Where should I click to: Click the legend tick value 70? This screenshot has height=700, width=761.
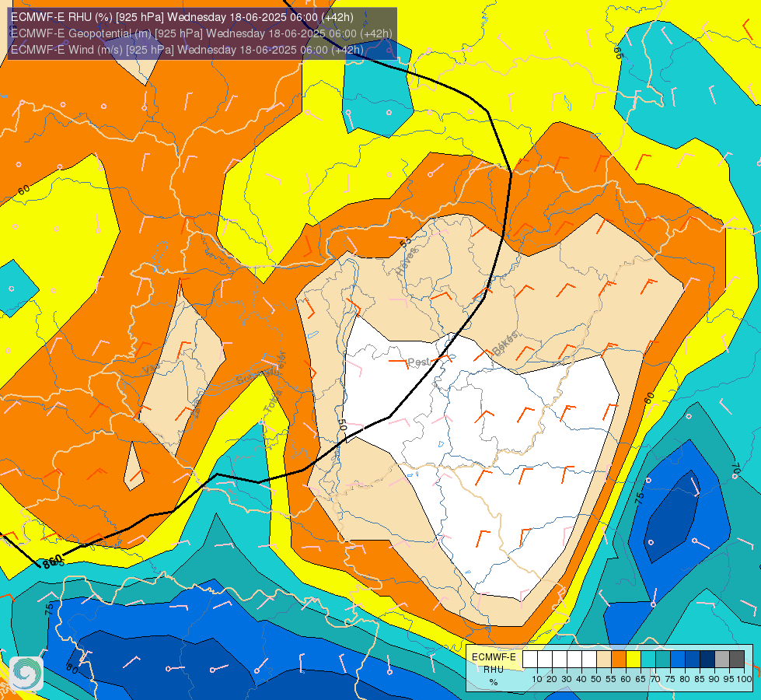coord(656,679)
